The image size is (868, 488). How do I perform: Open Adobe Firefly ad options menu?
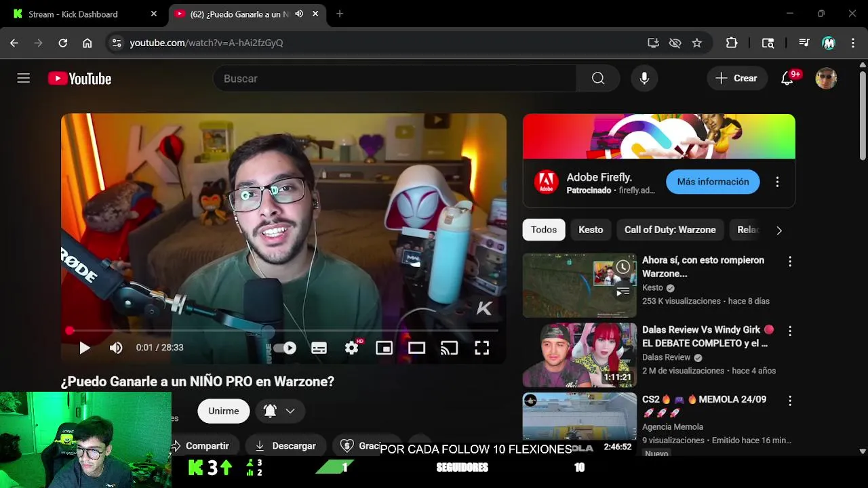(x=777, y=182)
